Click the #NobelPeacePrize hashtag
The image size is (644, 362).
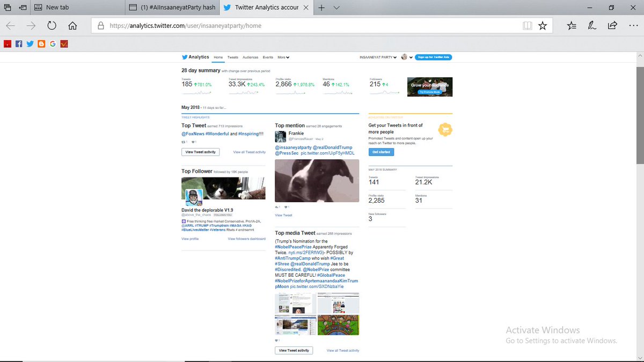coord(294,247)
